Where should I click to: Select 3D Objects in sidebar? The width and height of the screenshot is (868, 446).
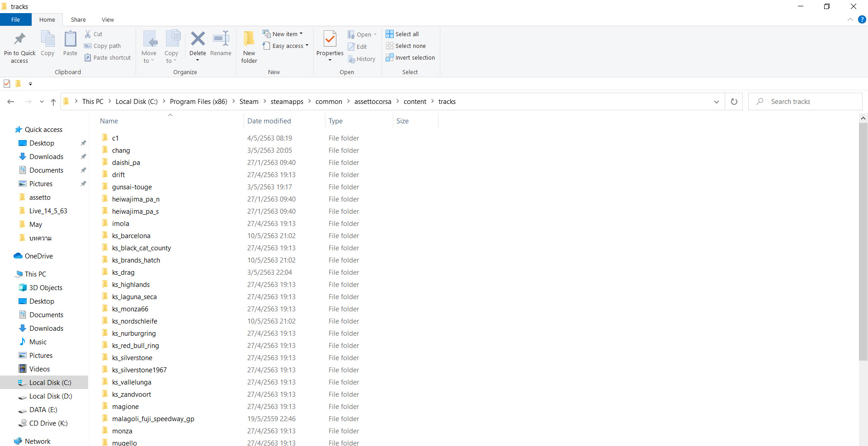point(40,287)
